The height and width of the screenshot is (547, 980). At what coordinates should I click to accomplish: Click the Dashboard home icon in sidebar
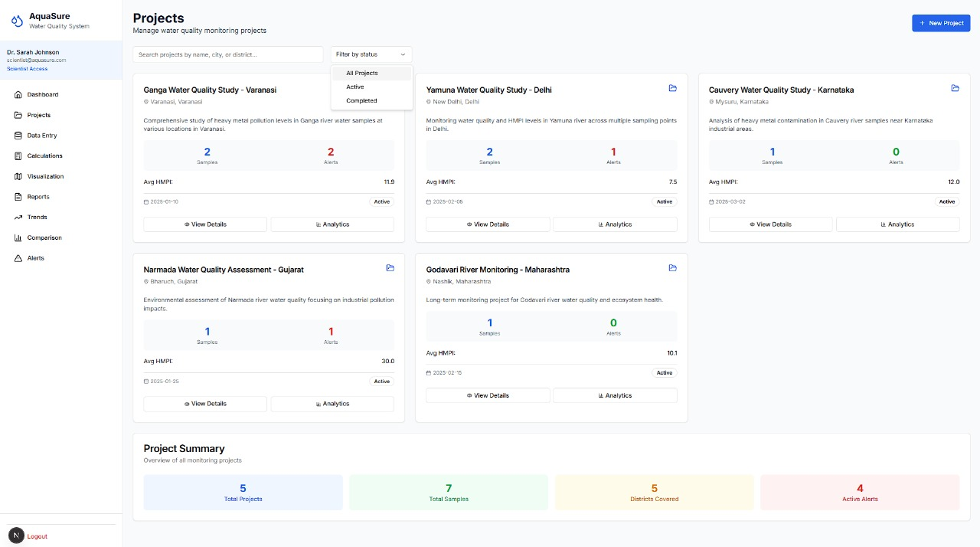(x=19, y=95)
